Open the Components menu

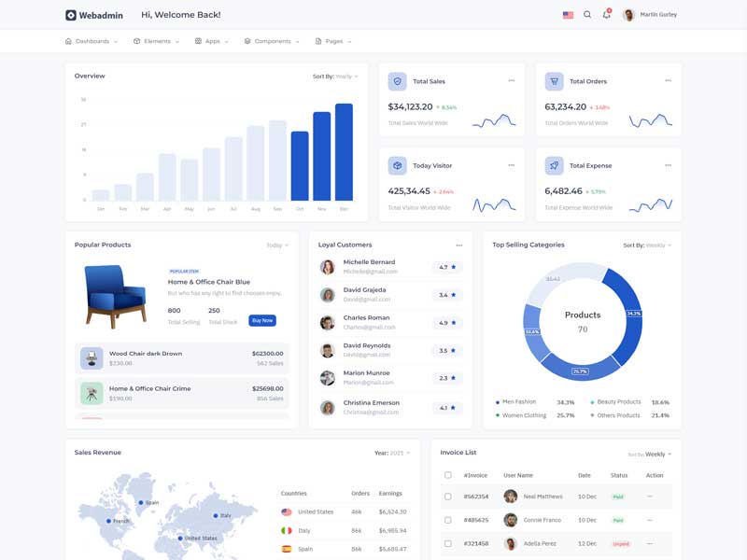[x=272, y=41]
